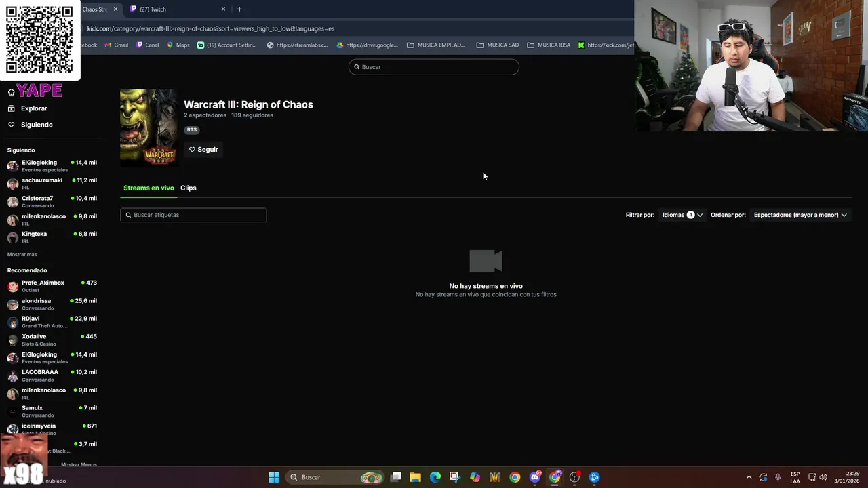Screen dimensions: 868x488
Task: Open the drive.google bookmark
Action: 367,45
